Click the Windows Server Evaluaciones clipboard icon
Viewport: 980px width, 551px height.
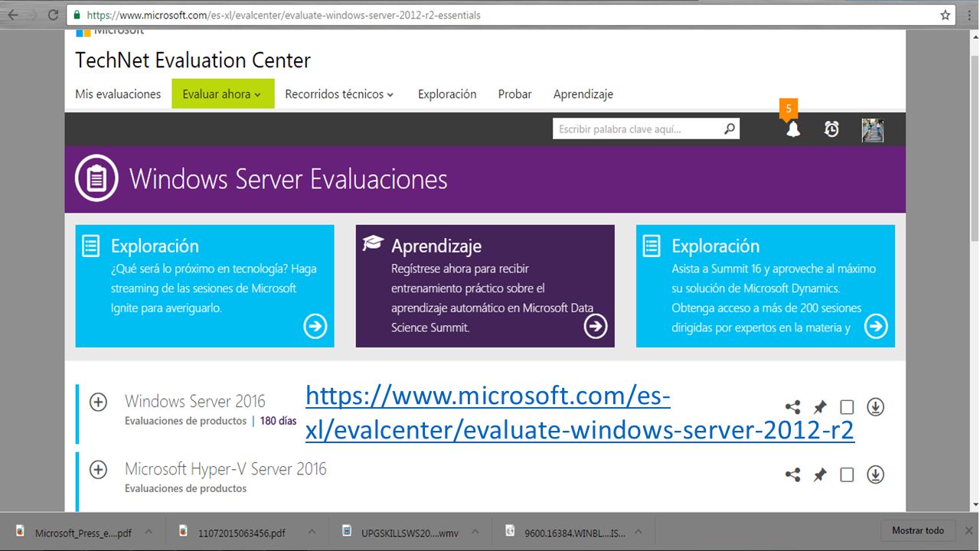(x=96, y=179)
